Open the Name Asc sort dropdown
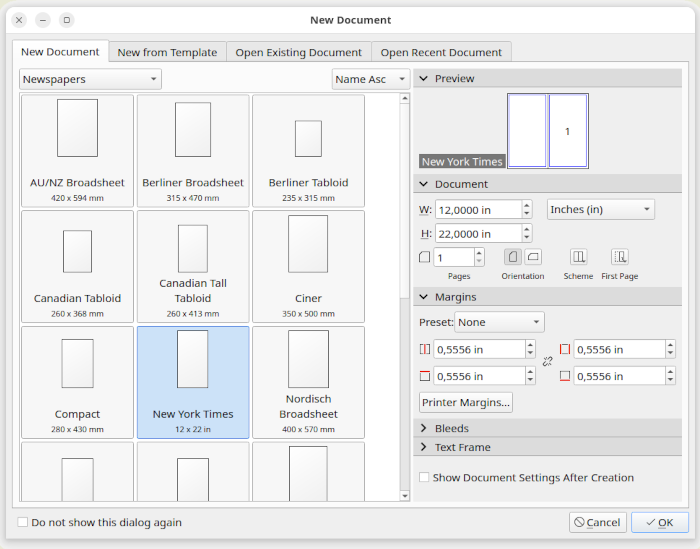 tap(371, 79)
